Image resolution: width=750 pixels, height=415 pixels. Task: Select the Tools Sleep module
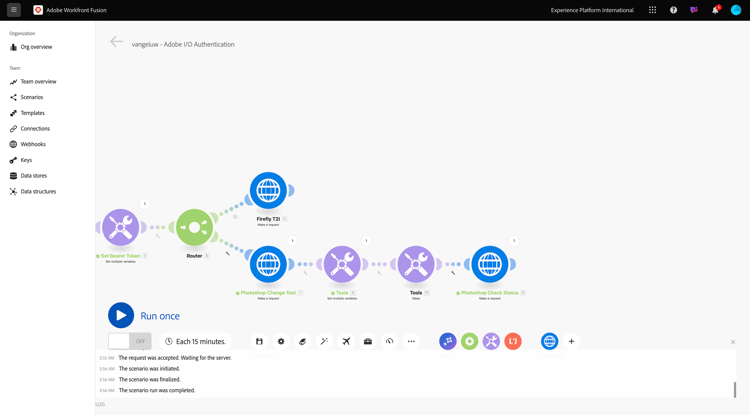(416, 264)
